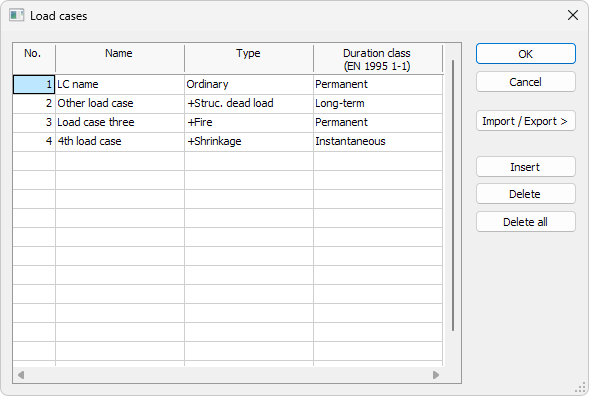Select row number 4 cell
Image resolution: width=589 pixels, height=396 pixels.
click(34, 142)
